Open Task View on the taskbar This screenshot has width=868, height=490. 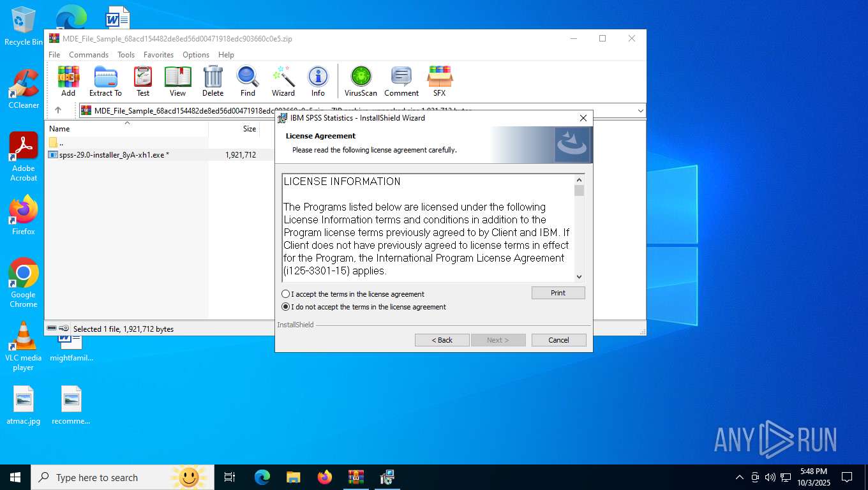coord(230,477)
